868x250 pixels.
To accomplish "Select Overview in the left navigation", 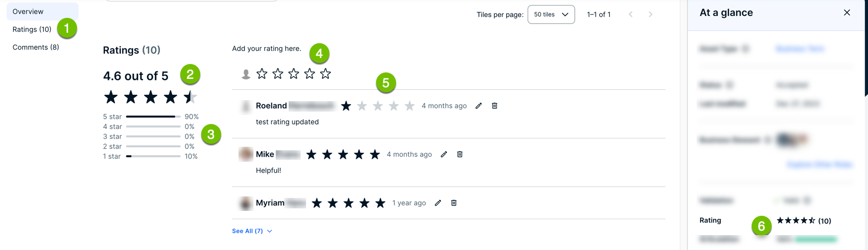I will click(28, 11).
